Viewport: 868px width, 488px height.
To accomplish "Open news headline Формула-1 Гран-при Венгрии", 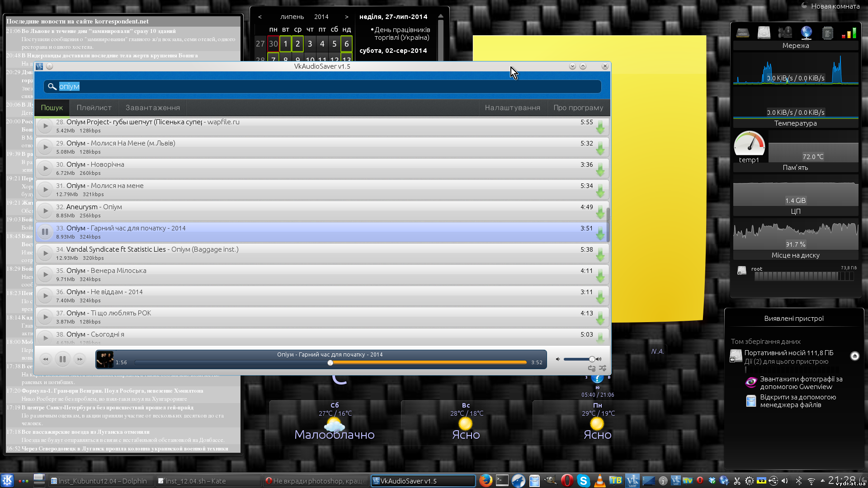I will coord(112,391).
